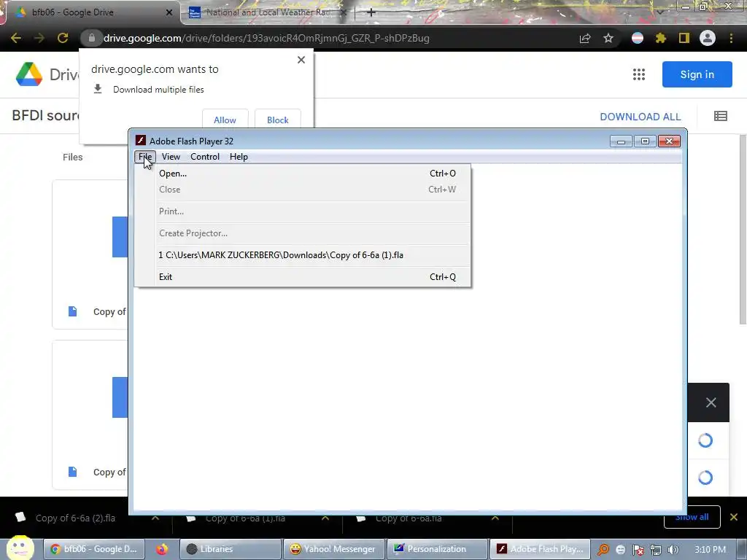The width and height of the screenshot is (747, 560).
Task: Click Adobe Flash Player taskbar button
Action: tap(541, 549)
